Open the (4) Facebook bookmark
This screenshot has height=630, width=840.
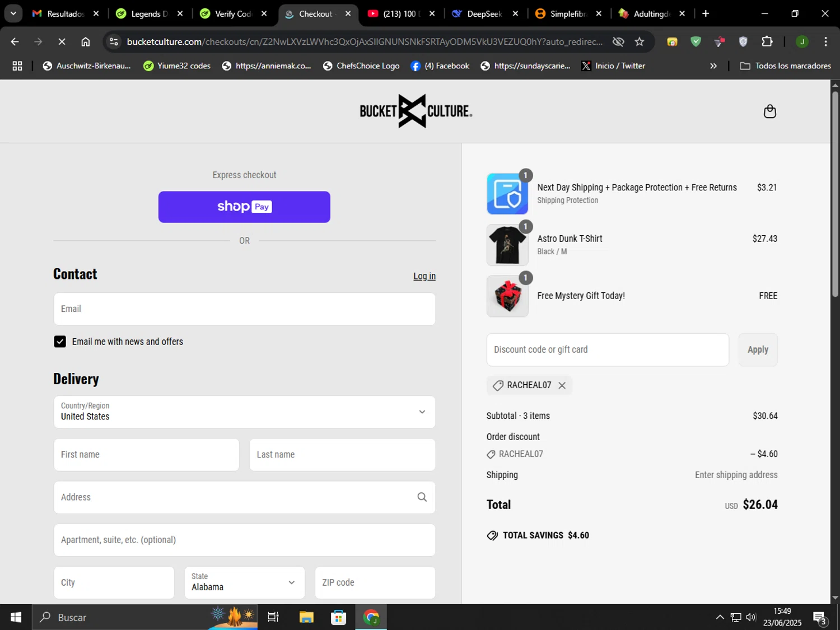pos(440,66)
